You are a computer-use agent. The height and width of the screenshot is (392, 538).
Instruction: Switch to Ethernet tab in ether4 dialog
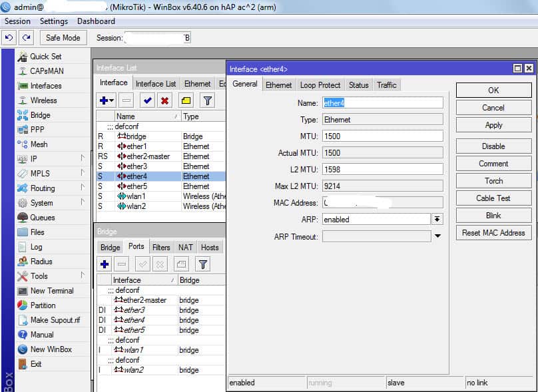pyautogui.click(x=278, y=85)
